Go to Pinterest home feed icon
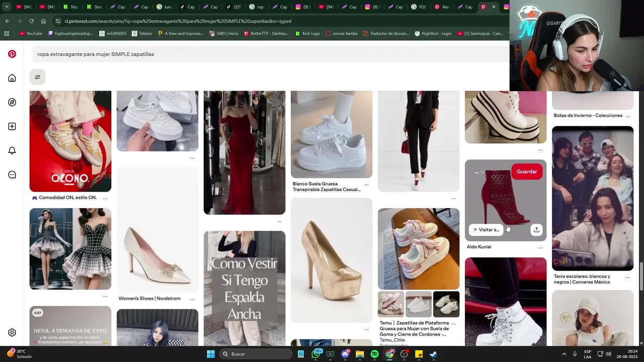 coord(12,78)
